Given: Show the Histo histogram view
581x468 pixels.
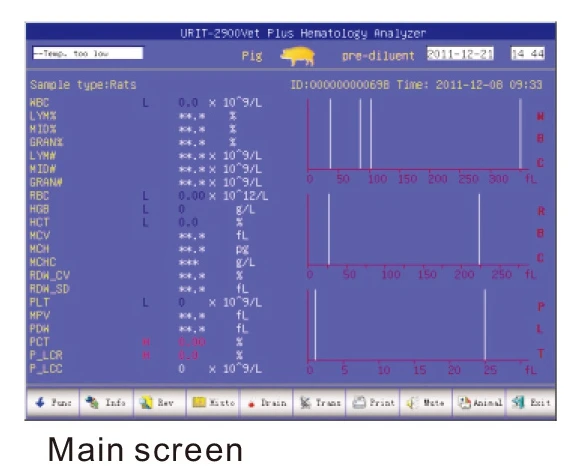Looking at the screenshot, I should click(213, 402).
